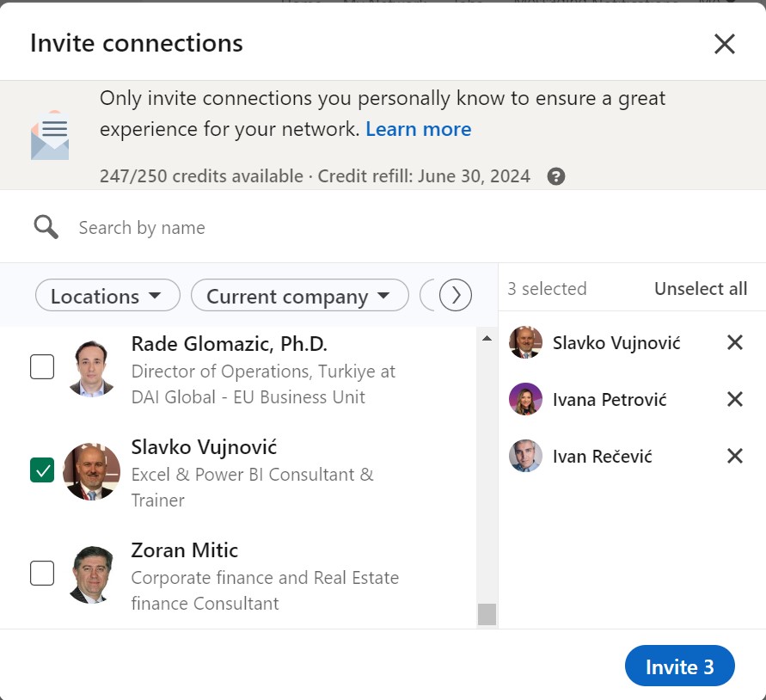Click the envelope invitation icon

pyautogui.click(x=50, y=135)
